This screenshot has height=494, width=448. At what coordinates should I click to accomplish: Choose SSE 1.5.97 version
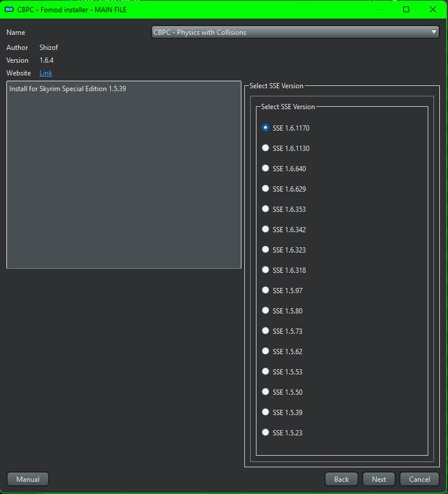(265, 290)
